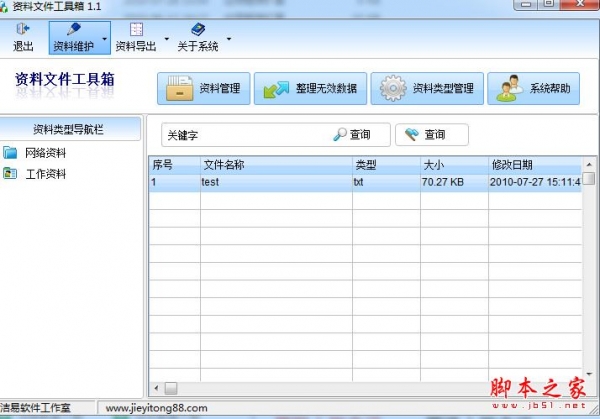Click horizontal scrollbar left arrow
Screen dimensions: 600x419
click(x=156, y=388)
